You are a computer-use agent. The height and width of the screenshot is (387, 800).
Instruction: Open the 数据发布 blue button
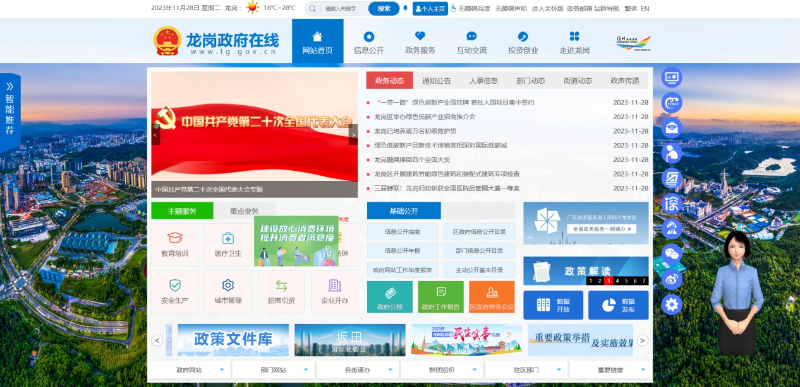618,305
